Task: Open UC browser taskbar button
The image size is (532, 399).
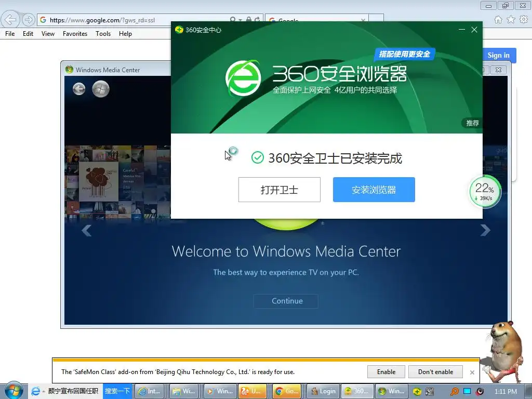Action: tap(253, 391)
